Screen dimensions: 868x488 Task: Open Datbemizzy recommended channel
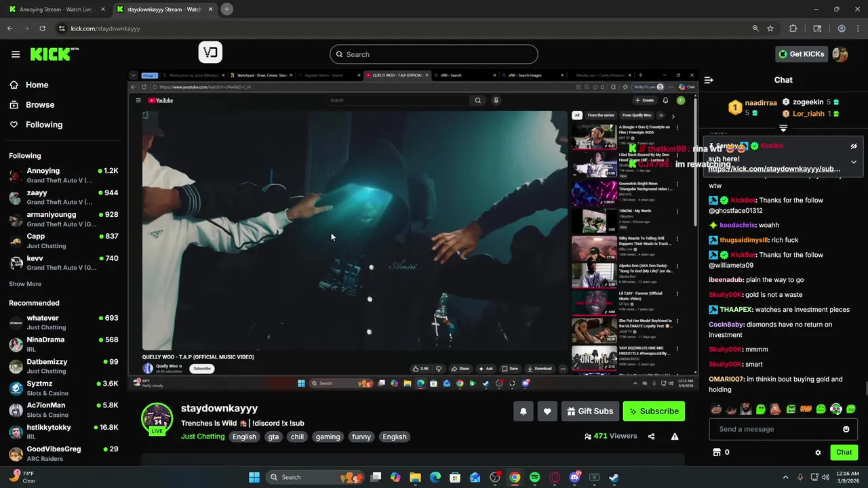63,366
